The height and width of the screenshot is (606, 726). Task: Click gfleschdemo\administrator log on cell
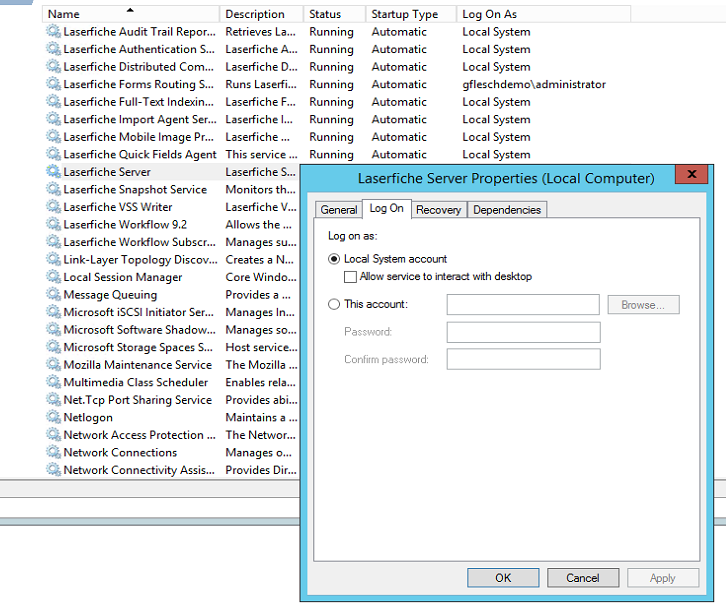click(x=534, y=84)
